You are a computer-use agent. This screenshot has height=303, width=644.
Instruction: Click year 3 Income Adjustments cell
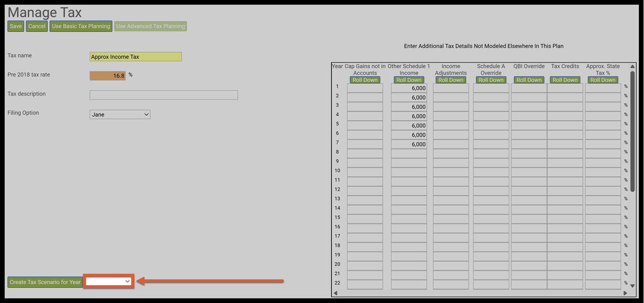[x=451, y=107]
